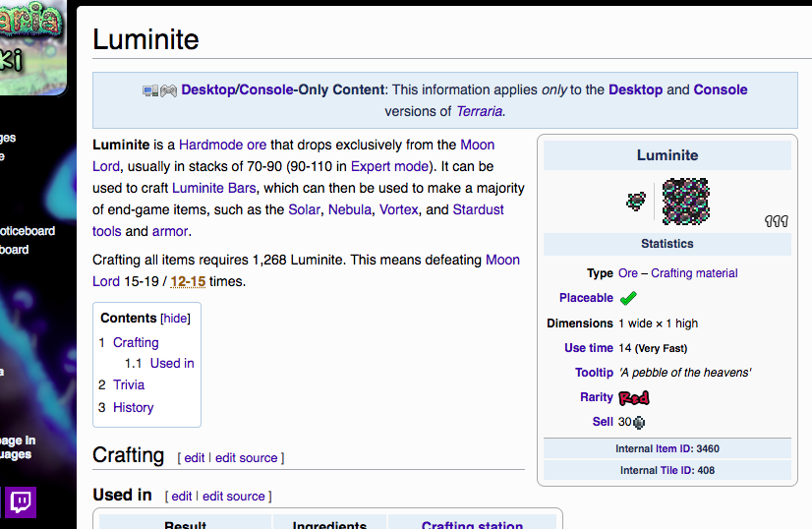
Task: Open the Use time label link
Action: [589, 348]
